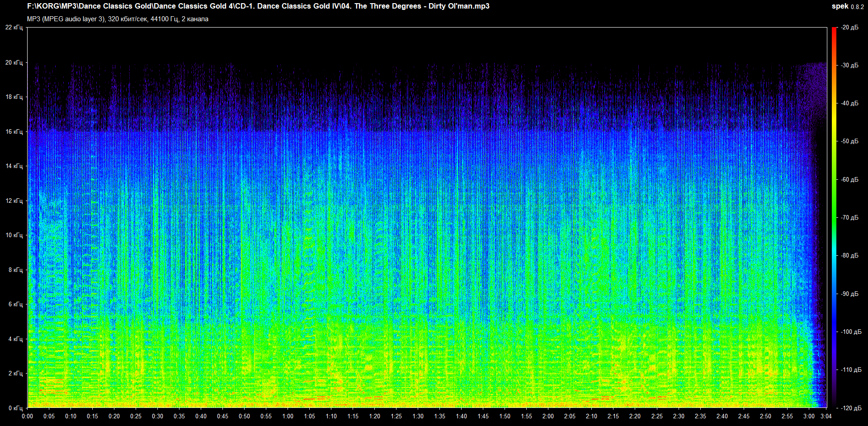Click the 0 кГц frequency label
This screenshot has height=426, width=868.
point(15,408)
